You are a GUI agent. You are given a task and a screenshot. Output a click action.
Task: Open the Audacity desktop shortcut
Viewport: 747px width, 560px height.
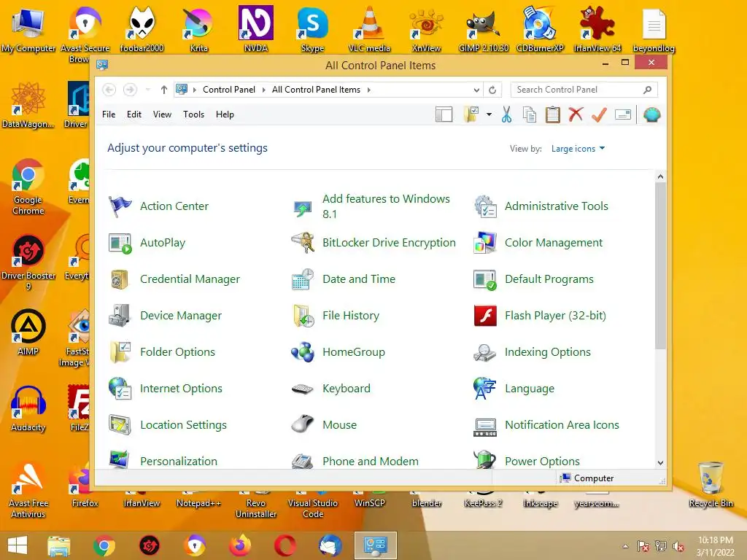[x=28, y=409]
